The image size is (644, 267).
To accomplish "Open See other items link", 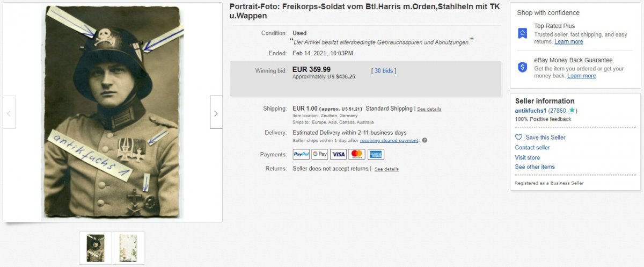I will tap(535, 167).
